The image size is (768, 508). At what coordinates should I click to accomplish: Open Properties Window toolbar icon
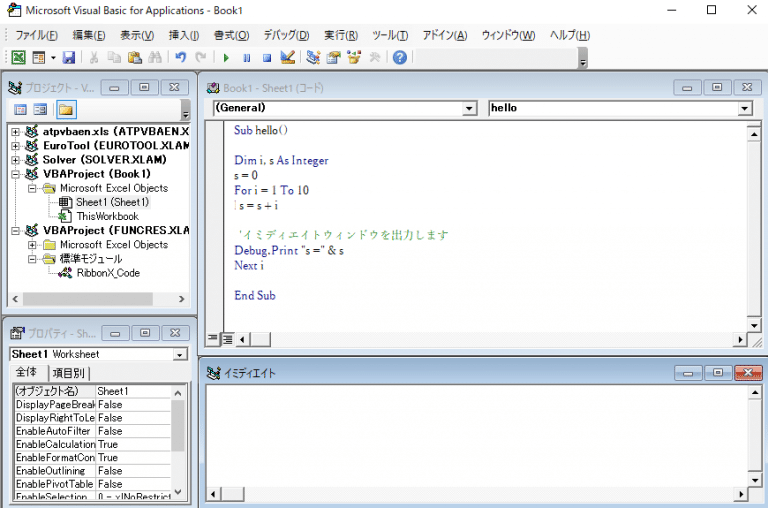click(334, 57)
